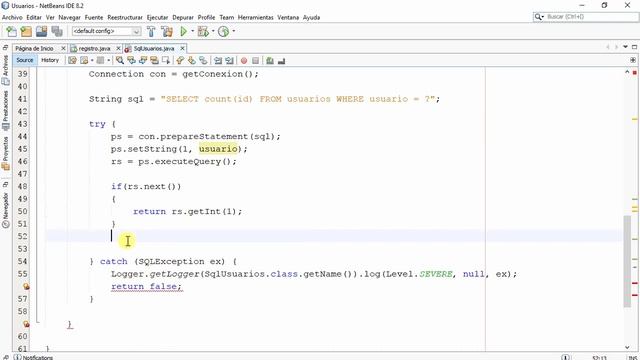Find next occurrence icon in editor toolbar
The width and height of the screenshot is (640, 360).
pos(142,60)
